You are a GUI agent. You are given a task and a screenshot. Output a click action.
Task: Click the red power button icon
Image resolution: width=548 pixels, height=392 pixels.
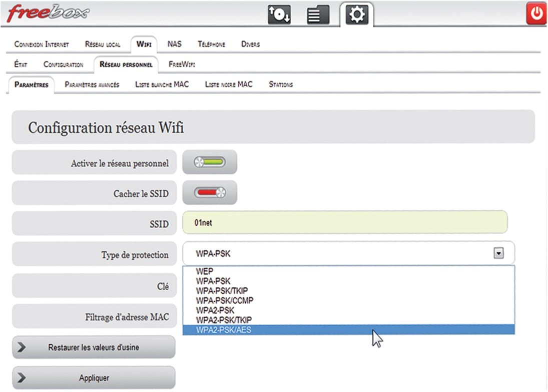[536, 13]
